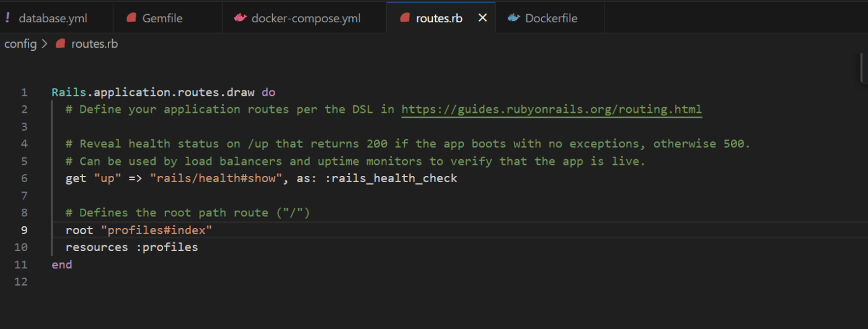
Task: Click the "up" string on line 6
Action: coord(107,178)
